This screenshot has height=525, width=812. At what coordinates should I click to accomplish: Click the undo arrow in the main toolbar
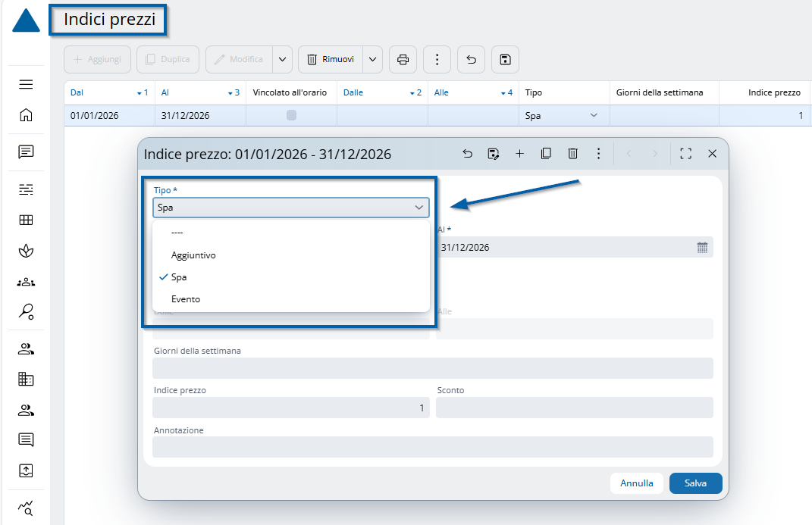pyautogui.click(x=471, y=59)
